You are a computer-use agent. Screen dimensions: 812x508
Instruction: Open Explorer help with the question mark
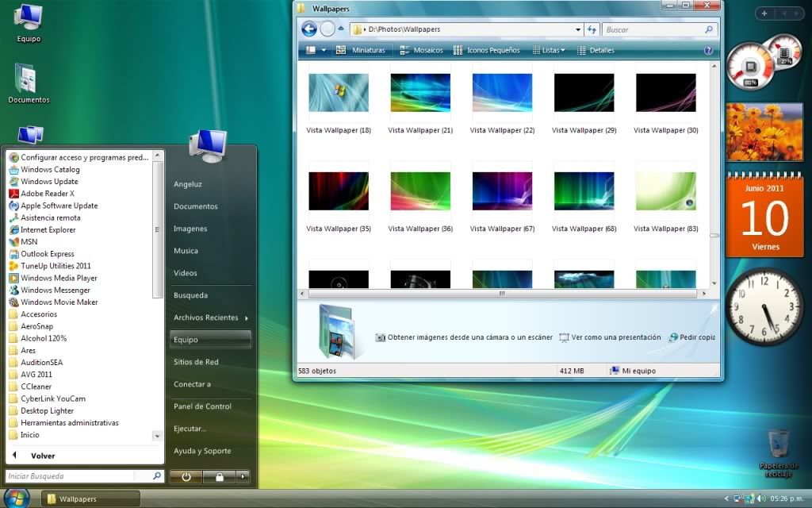click(708, 50)
